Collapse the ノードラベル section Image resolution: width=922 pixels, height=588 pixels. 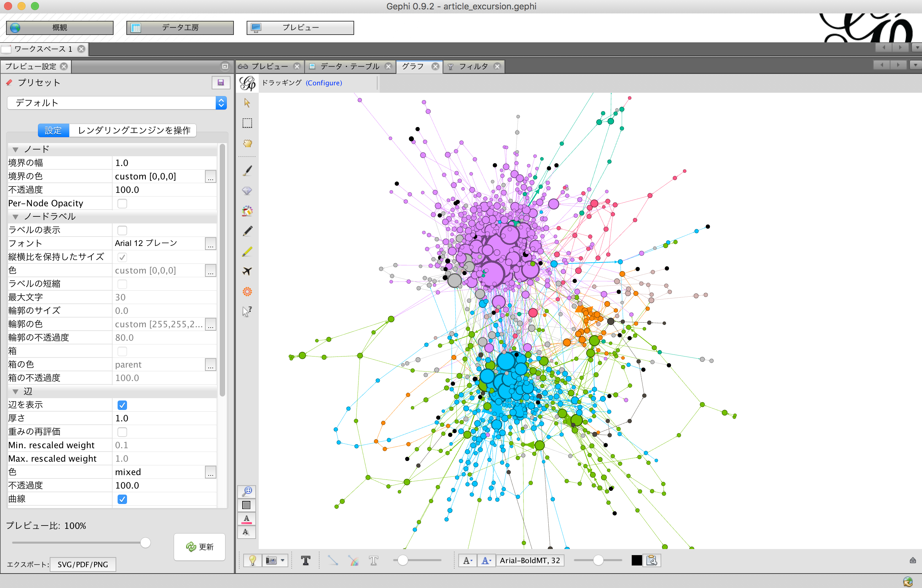click(x=15, y=217)
